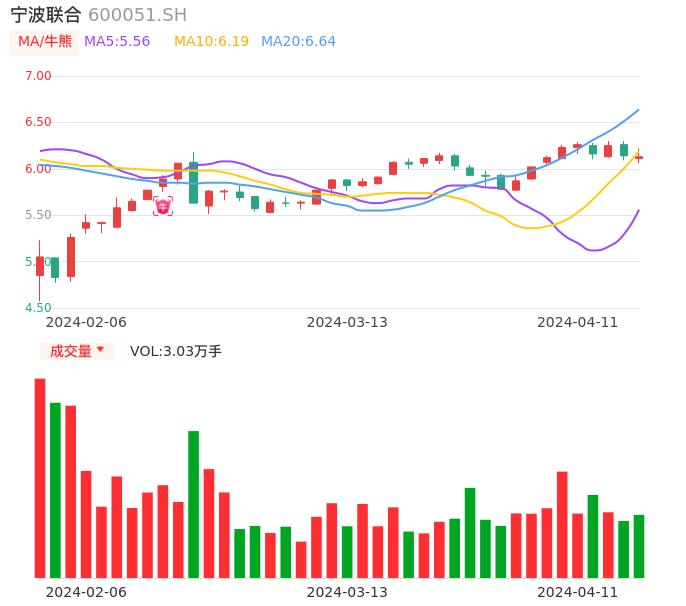Screen dimensions: 686x606
Task: Click the 2024-04-11 date under the volume chart
Action: point(578,592)
